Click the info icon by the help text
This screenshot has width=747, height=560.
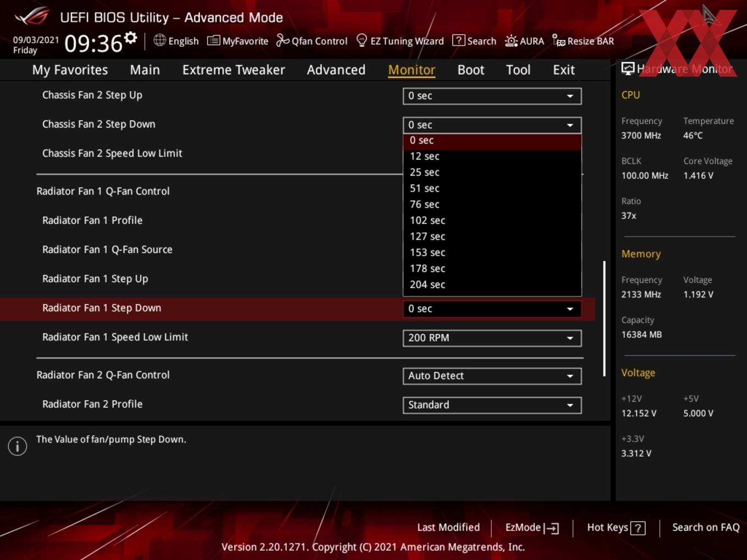pyautogui.click(x=18, y=446)
